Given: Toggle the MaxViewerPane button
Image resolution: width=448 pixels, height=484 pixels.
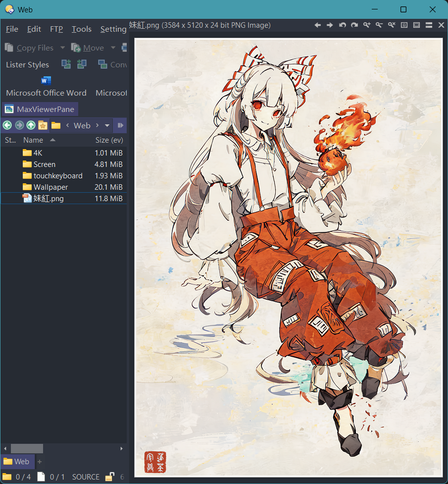Looking at the screenshot, I should click(x=40, y=109).
